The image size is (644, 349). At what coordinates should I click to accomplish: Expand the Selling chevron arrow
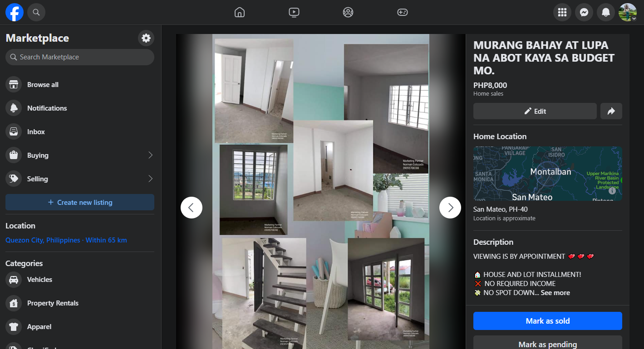150,179
